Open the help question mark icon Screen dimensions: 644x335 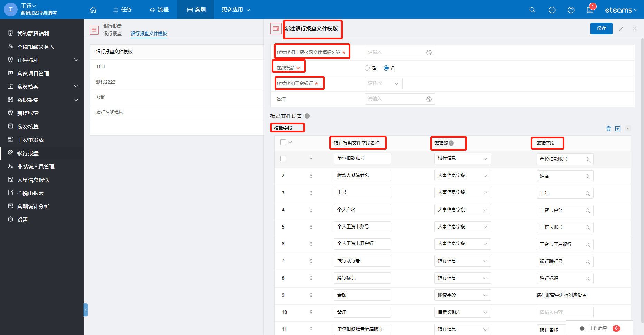[571, 10]
